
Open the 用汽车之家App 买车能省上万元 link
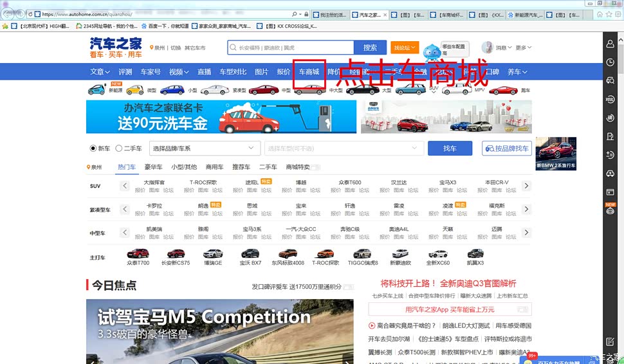pos(450,309)
